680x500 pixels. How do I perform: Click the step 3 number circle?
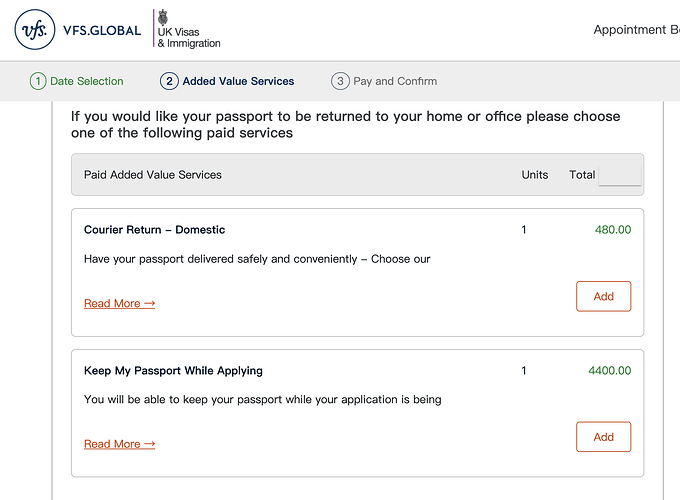(x=340, y=81)
